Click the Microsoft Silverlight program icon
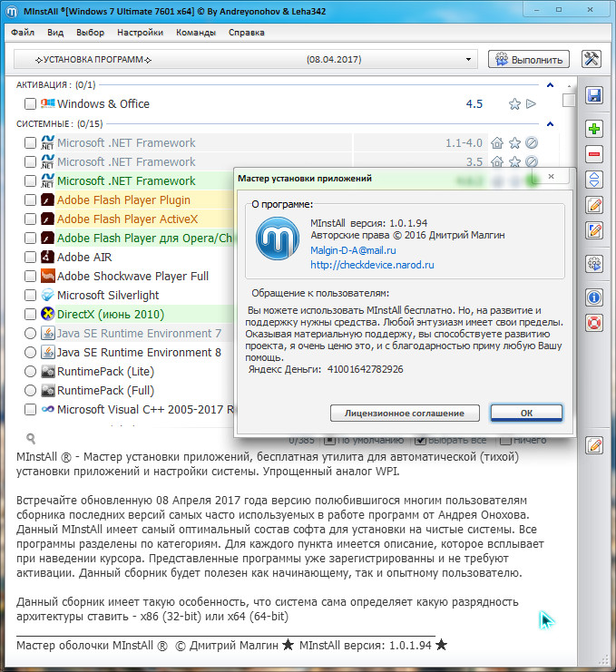616x672 pixels. 47,295
